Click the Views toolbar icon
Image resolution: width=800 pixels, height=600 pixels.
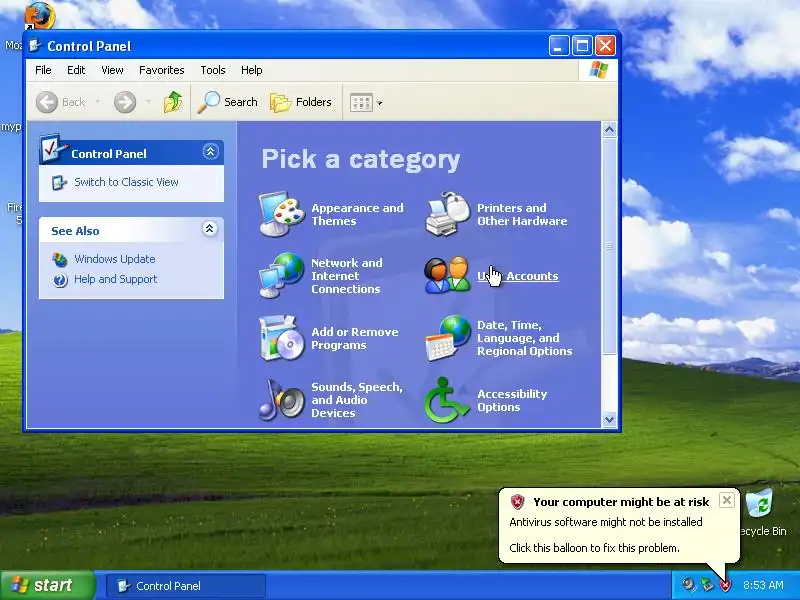coord(361,103)
